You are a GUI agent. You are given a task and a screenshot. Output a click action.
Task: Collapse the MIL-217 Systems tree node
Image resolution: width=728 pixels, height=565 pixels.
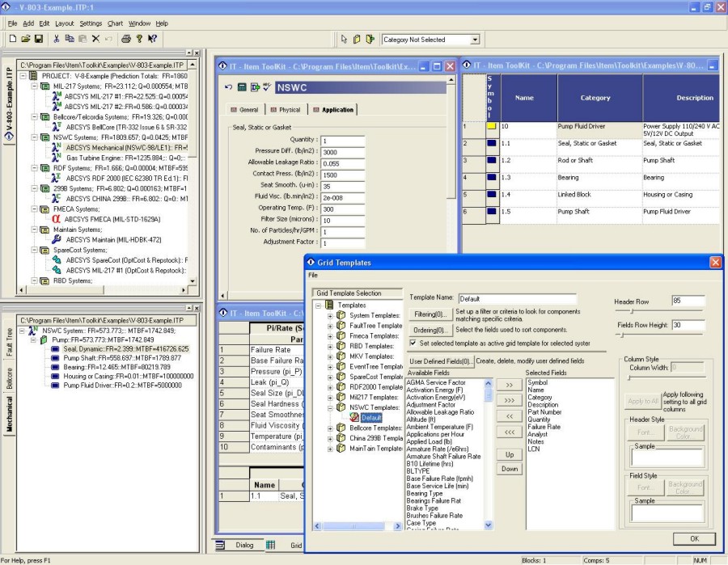pyautogui.click(x=34, y=86)
